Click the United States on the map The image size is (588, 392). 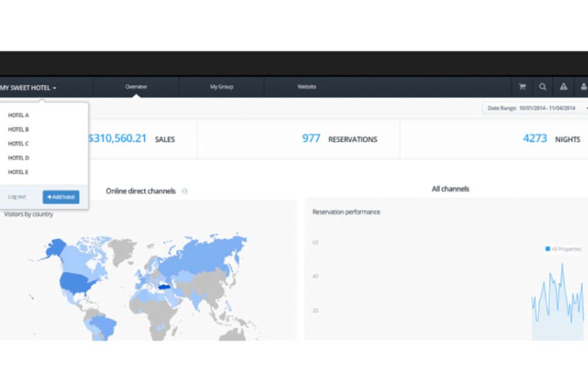73,281
